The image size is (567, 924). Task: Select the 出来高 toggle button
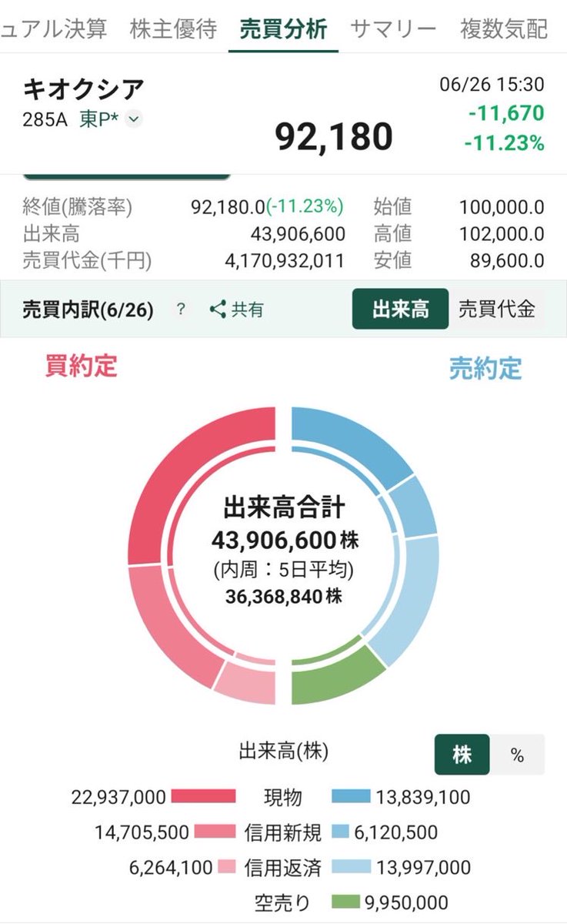click(x=400, y=310)
